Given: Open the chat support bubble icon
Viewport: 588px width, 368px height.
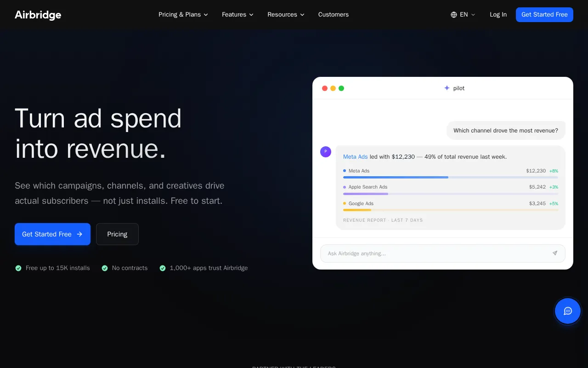Looking at the screenshot, I should tap(568, 311).
